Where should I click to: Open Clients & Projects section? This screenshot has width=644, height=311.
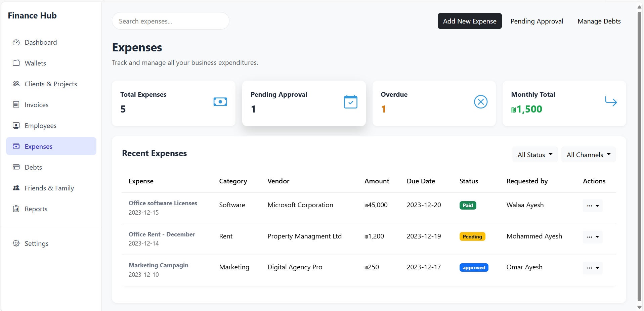pyautogui.click(x=51, y=84)
